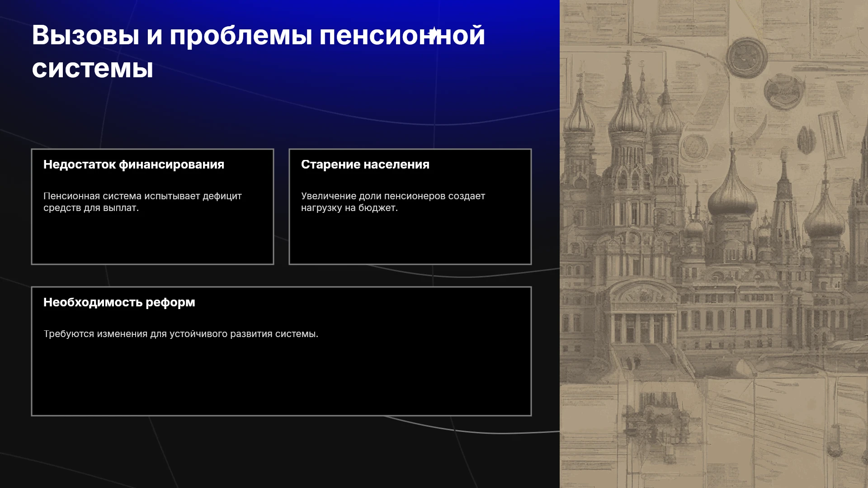Viewport: 868px width, 488px height.
Task: Click the tallest left spire in the illustration
Action: click(x=627, y=90)
